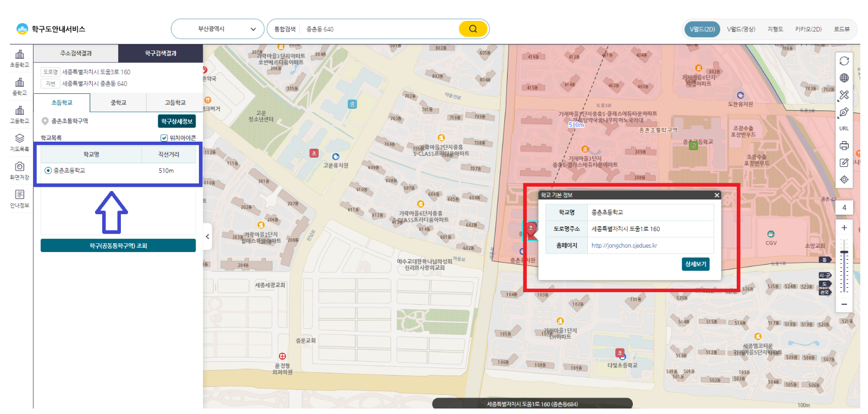Click the globe icon in map toolbar
868x414 pixels.
tap(844, 78)
